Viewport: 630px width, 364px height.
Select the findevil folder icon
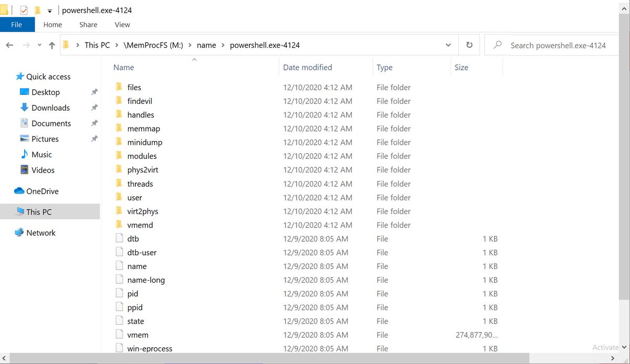pos(119,101)
